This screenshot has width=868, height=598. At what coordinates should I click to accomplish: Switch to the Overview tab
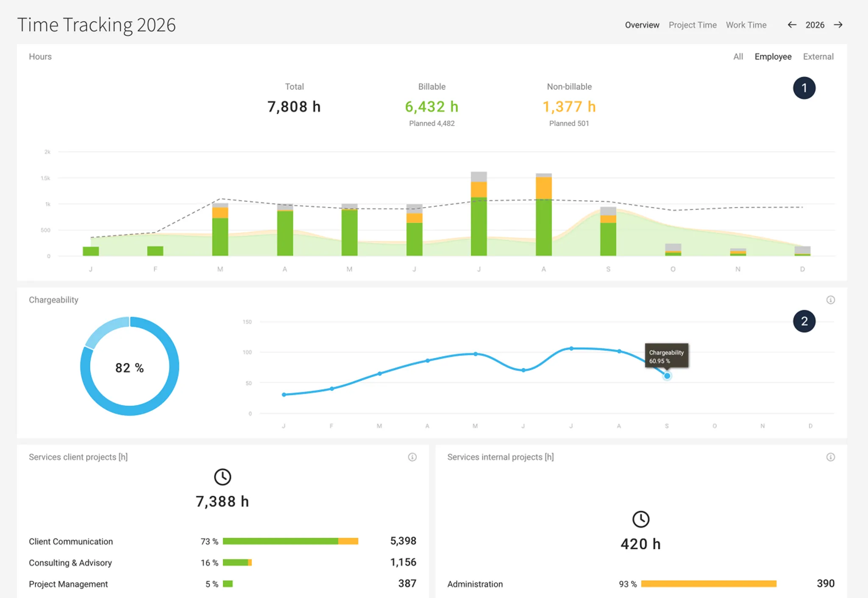642,25
